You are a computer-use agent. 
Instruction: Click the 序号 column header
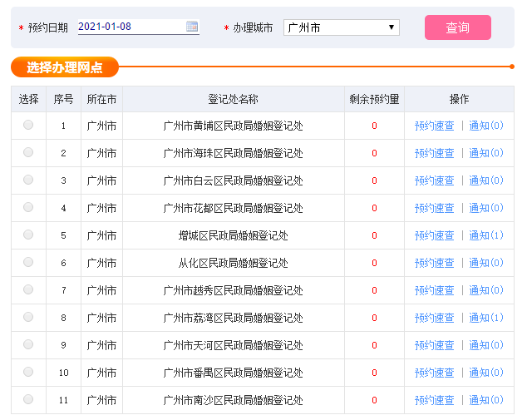click(63, 99)
